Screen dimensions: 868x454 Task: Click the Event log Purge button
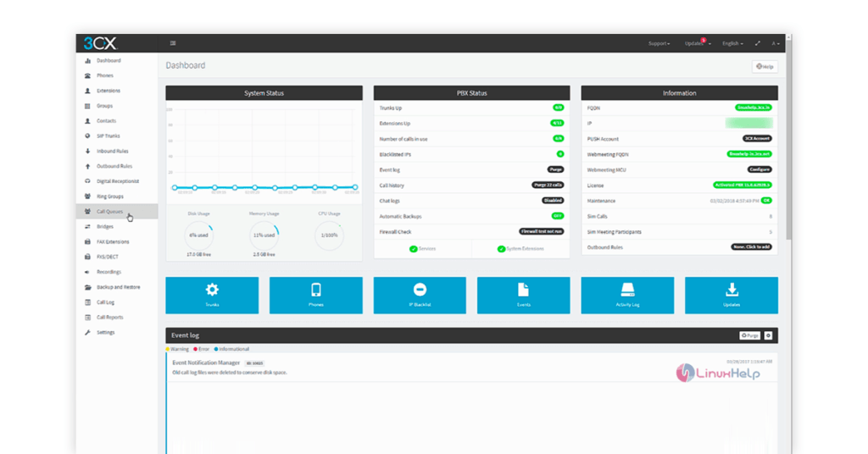[750, 335]
